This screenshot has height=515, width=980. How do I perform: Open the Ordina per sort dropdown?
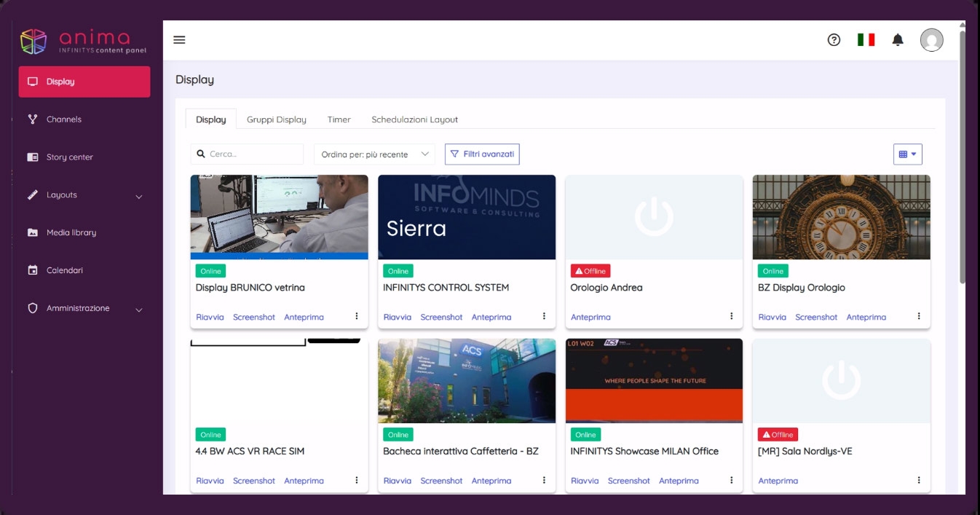tap(374, 154)
